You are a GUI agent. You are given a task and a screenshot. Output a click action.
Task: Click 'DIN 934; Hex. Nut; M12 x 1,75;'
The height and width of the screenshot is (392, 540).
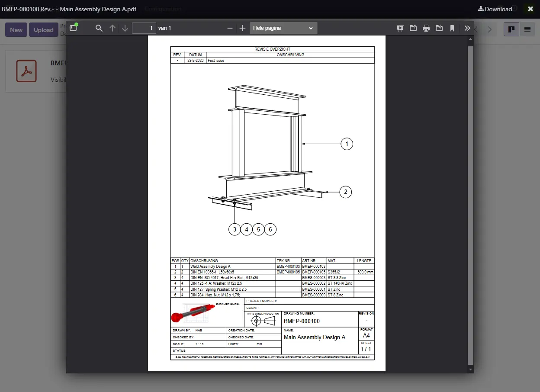coord(215,295)
